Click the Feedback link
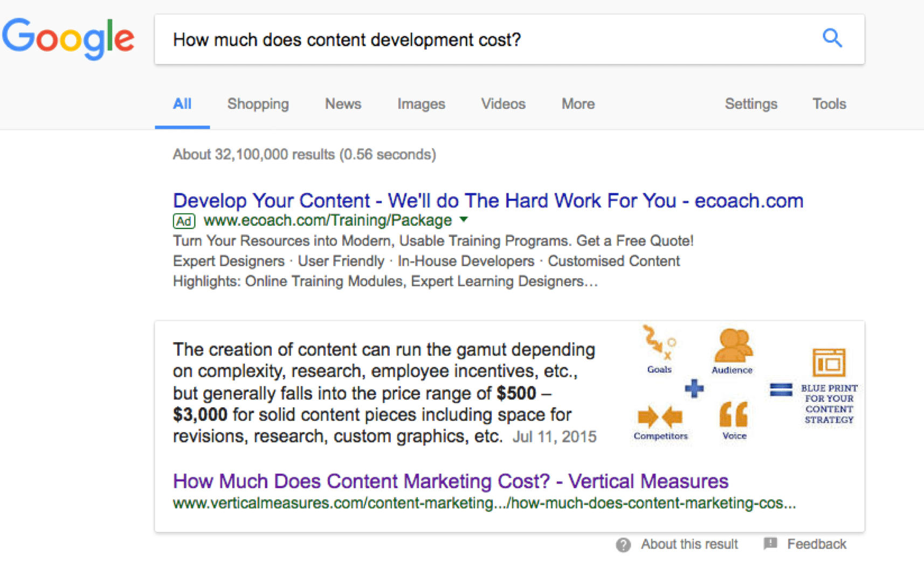 [x=817, y=544]
